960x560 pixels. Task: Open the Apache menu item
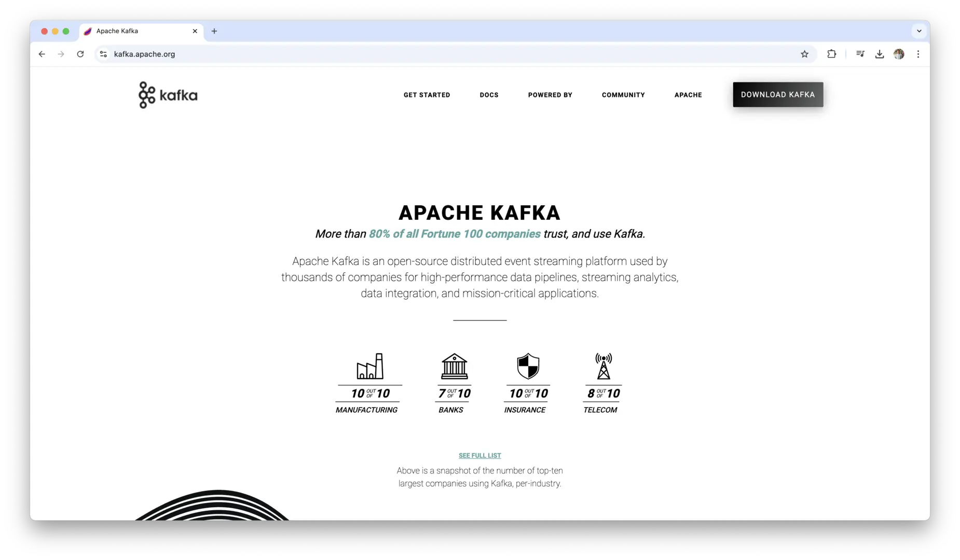688,95
